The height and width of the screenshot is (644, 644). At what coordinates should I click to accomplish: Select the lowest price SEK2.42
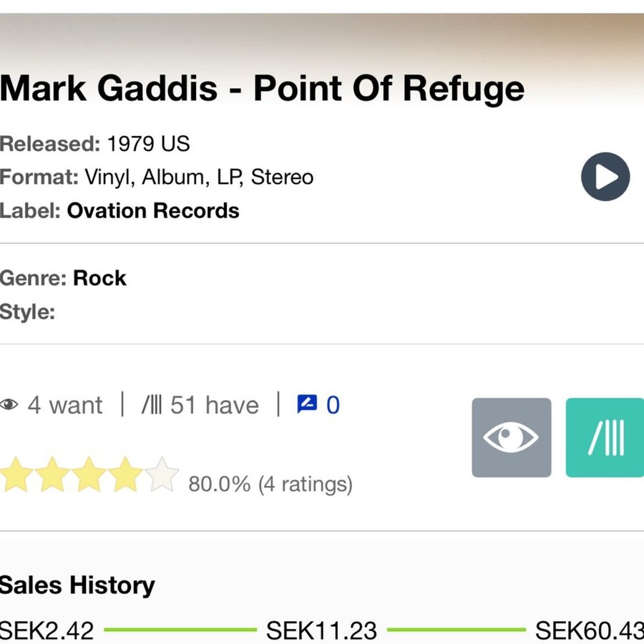pyautogui.click(x=47, y=630)
